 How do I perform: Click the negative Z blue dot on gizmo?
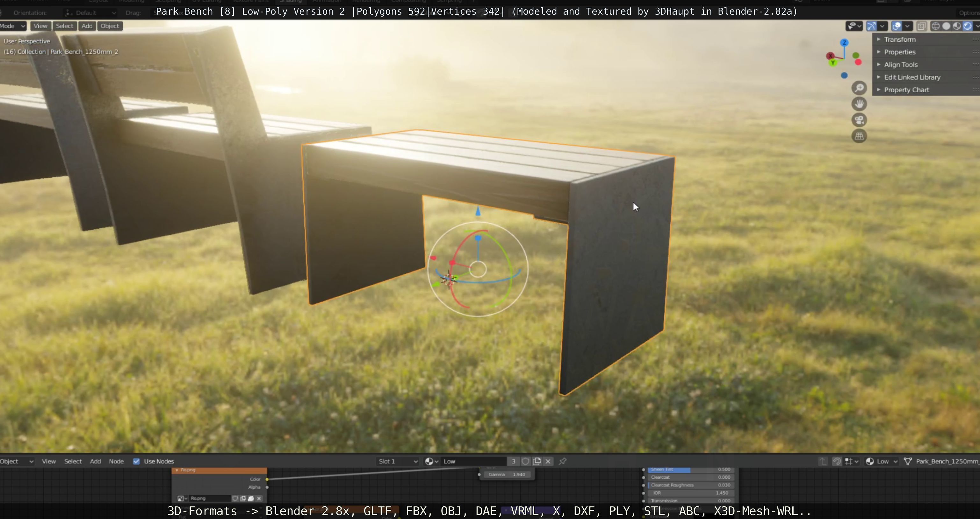[x=844, y=76]
